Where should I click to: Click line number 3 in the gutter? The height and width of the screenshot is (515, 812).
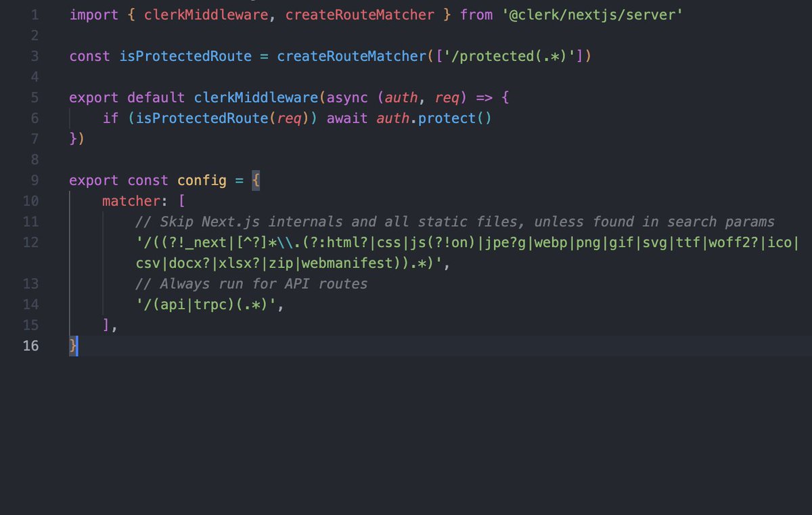tap(35, 56)
